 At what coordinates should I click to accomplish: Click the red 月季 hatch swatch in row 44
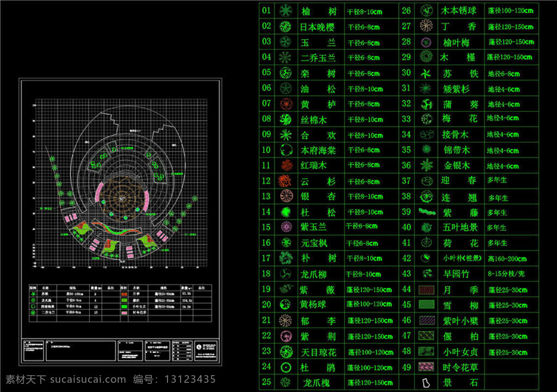pyautogui.click(x=426, y=290)
